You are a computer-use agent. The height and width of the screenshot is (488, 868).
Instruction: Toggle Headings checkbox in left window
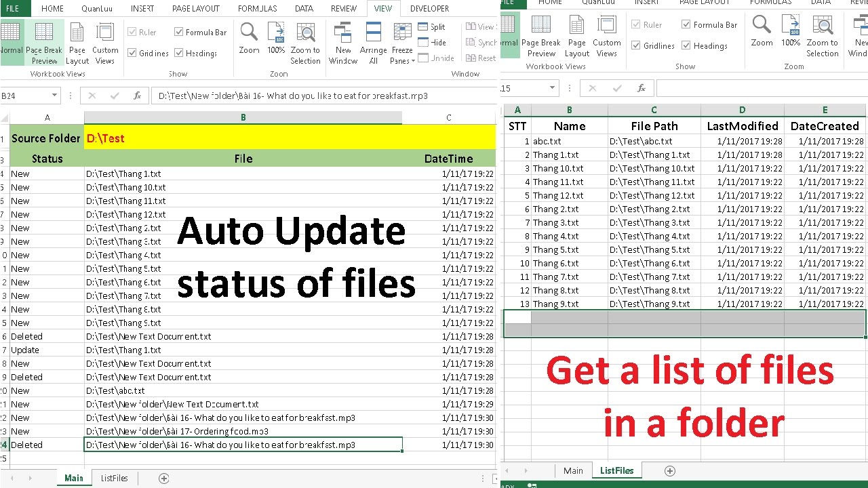pyautogui.click(x=179, y=53)
